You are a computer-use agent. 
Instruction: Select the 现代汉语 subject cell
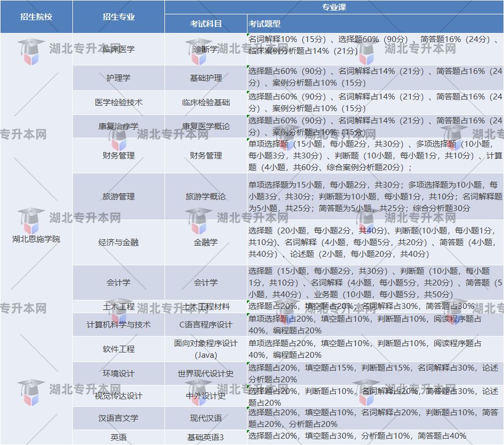click(x=206, y=418)
